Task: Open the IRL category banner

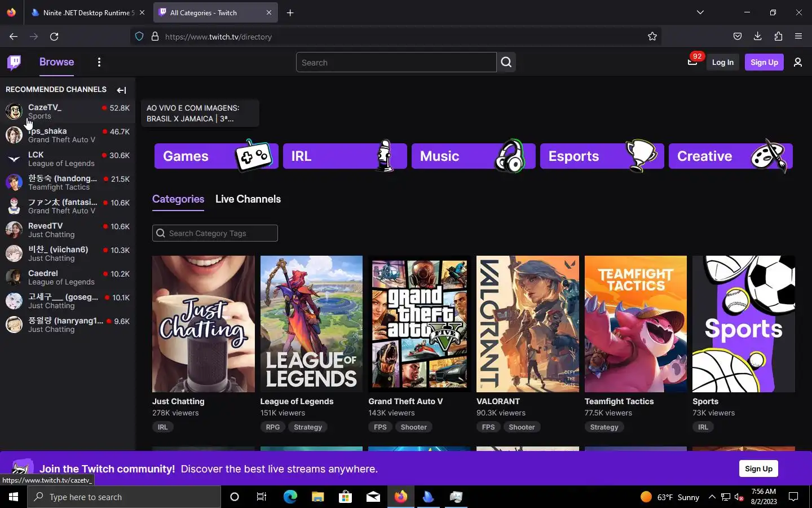Action: click(x=345, y=156)
